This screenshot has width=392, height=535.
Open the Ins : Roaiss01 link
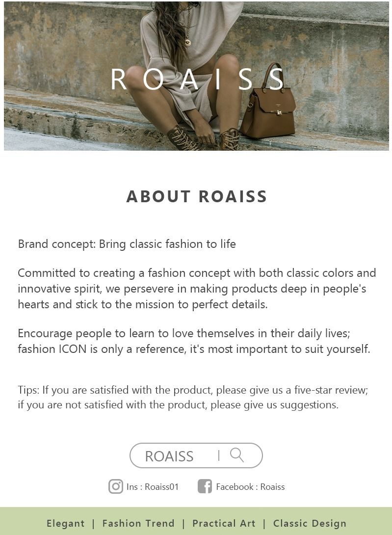[153, 487]
